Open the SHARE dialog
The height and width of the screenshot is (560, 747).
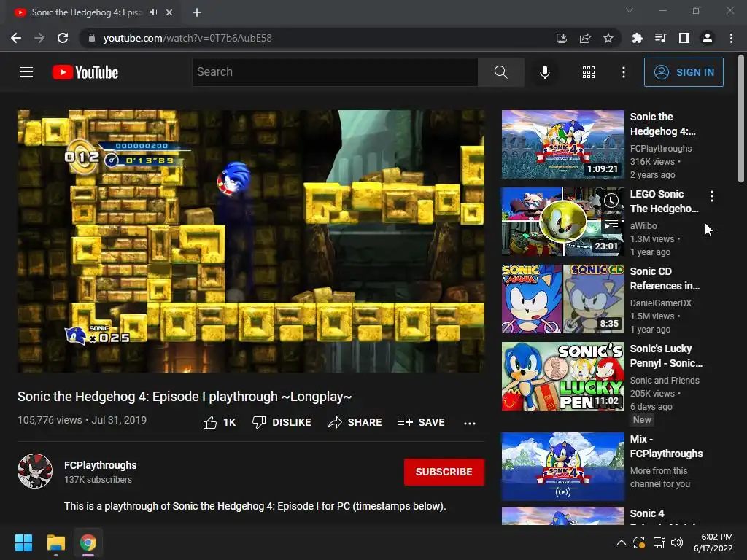pyautogui.click(x=355, y=422)
